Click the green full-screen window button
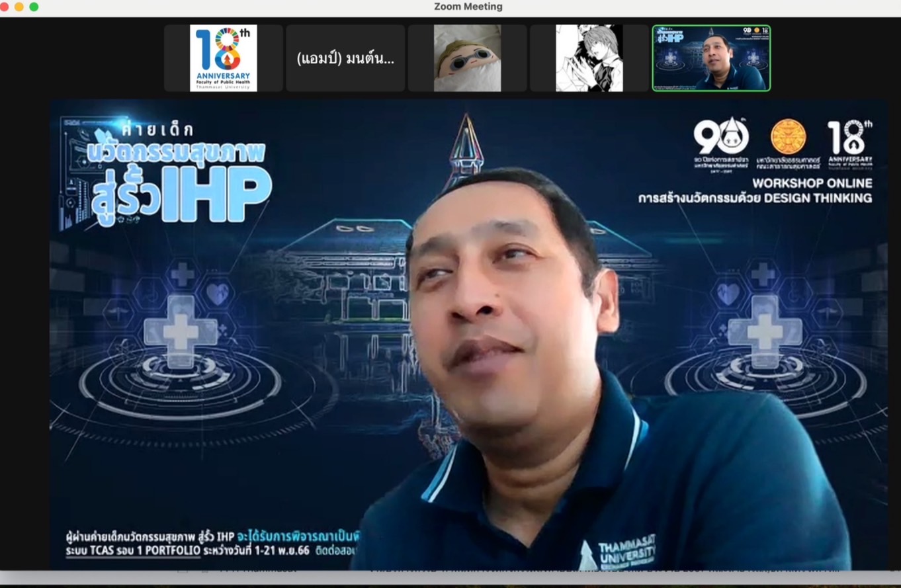The height and width of the screenshot is (588, 901). (x=34, y=7)
